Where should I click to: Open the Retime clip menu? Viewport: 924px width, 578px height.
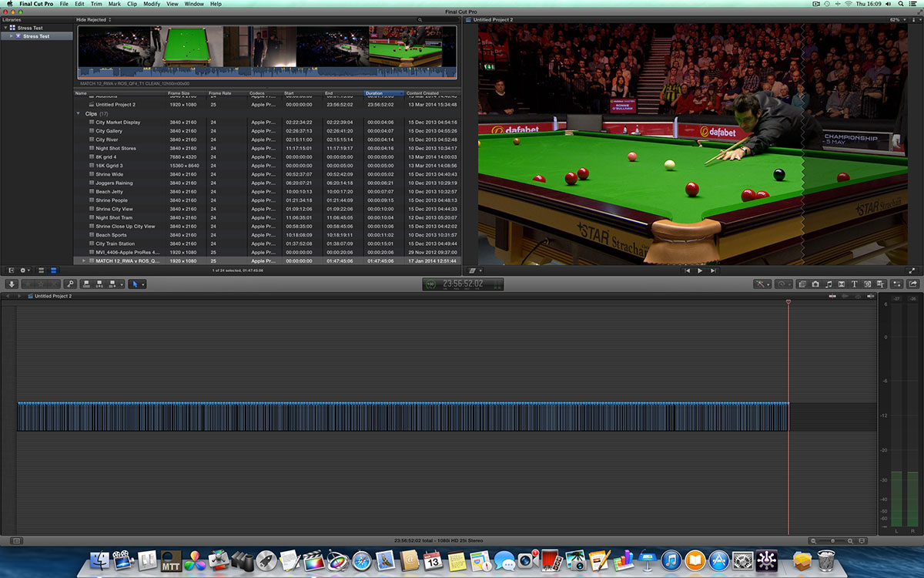[x=784, y=284]
